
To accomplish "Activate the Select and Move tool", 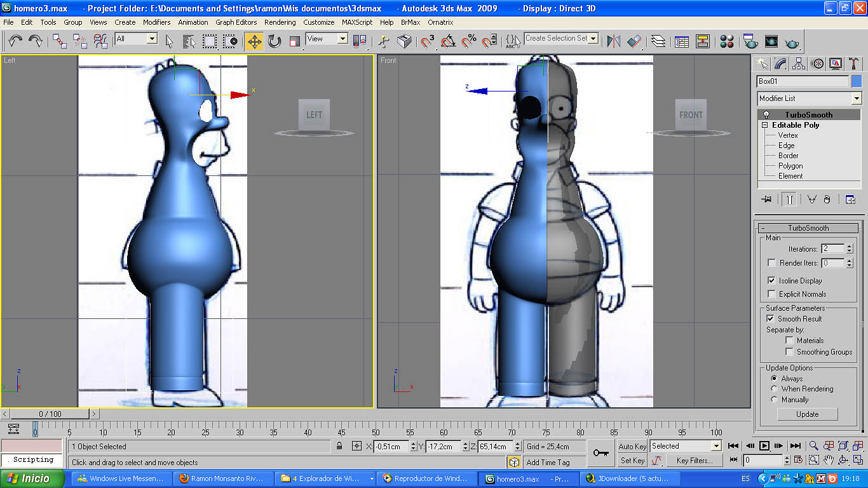I will (x=254, y=41).
